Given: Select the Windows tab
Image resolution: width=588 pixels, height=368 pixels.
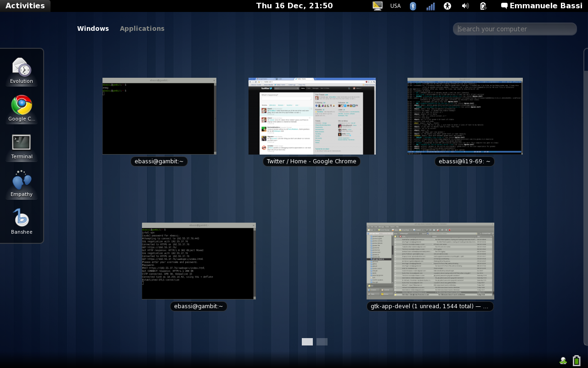Looking at the screenshot, I should [x=93, y=29].
